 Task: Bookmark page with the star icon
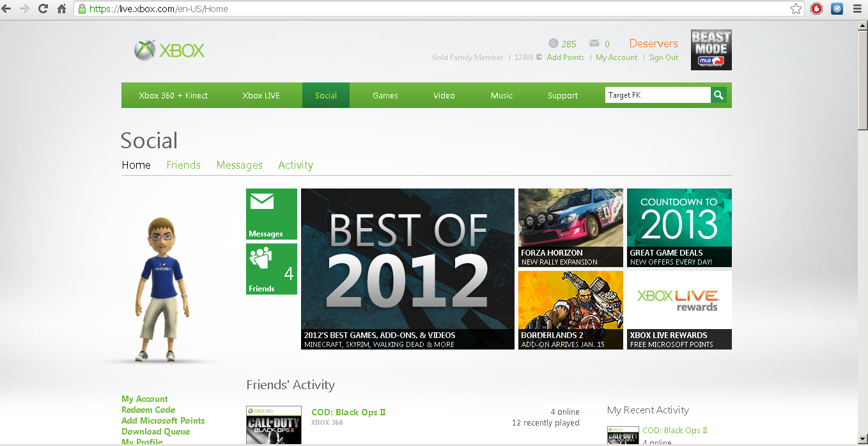pyautogui.click(x=796, y=9)
